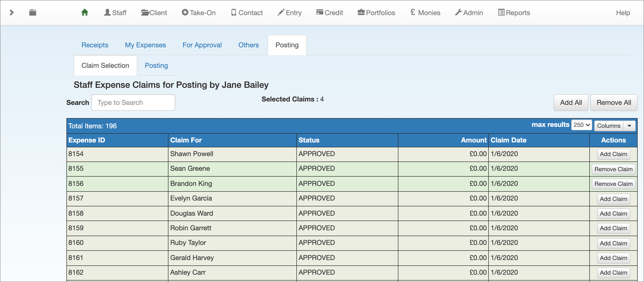Switch to the Posting sub-tab
Image resolution: width=644 pixels, height=282 pixels.
[x=156, y=65]
